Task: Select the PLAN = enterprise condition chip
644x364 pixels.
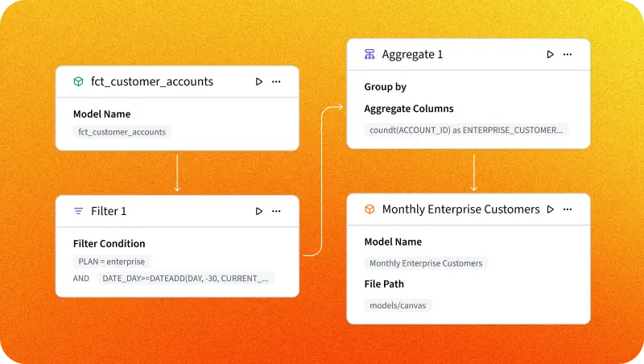Action: (112, 262)
